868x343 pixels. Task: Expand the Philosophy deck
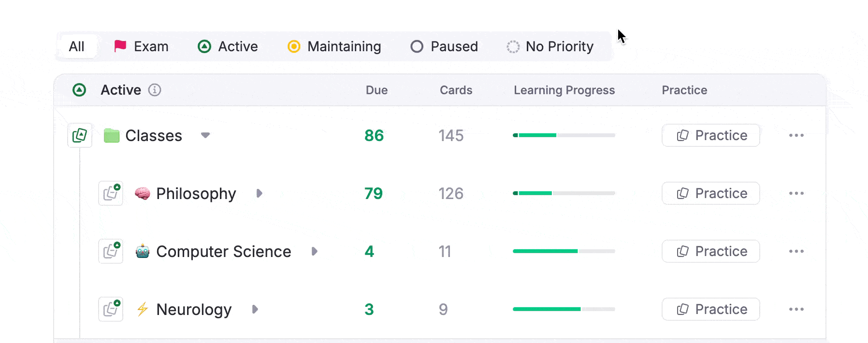[259, 193]
